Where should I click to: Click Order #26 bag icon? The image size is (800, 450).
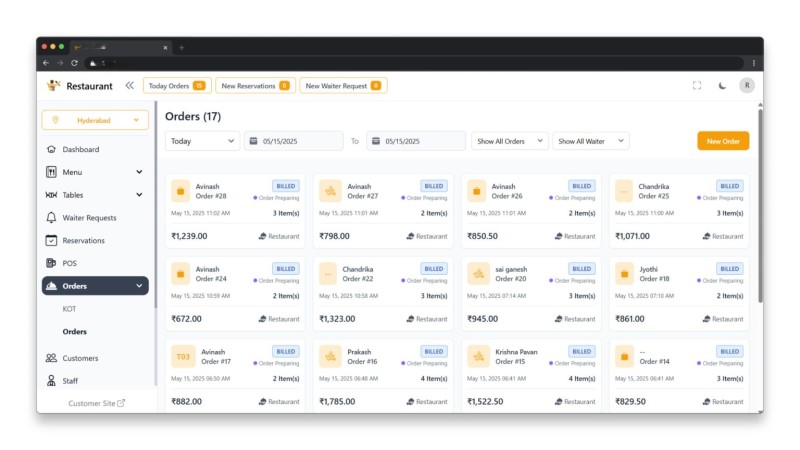click(x=477, y=191)
